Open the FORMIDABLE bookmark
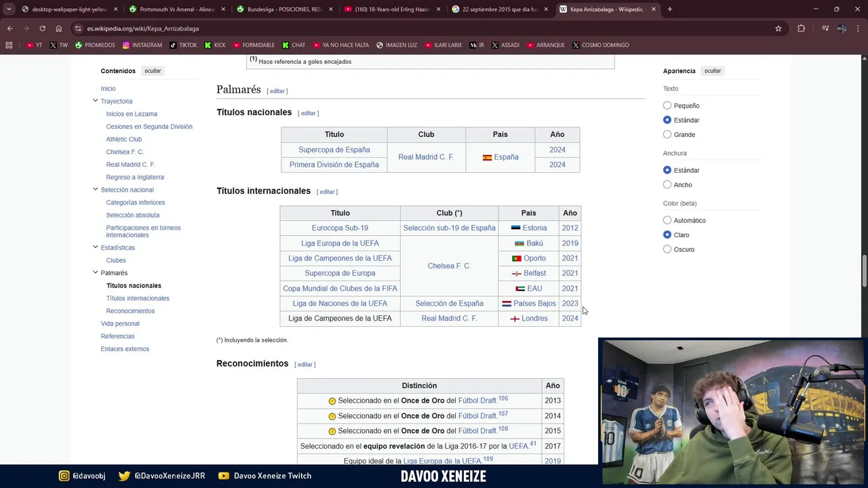This screenshot has width=868, height=488. pyautogui.click(x=254, y=45)
